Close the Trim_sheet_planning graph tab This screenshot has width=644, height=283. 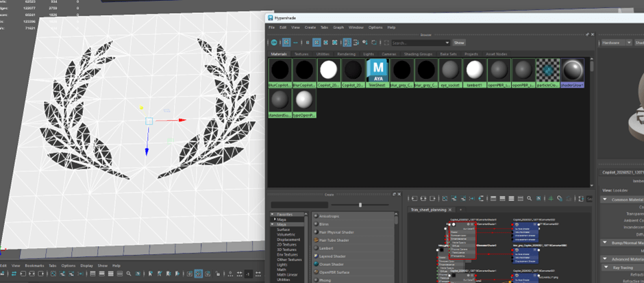pyautogui.click(x=451, y=210)
